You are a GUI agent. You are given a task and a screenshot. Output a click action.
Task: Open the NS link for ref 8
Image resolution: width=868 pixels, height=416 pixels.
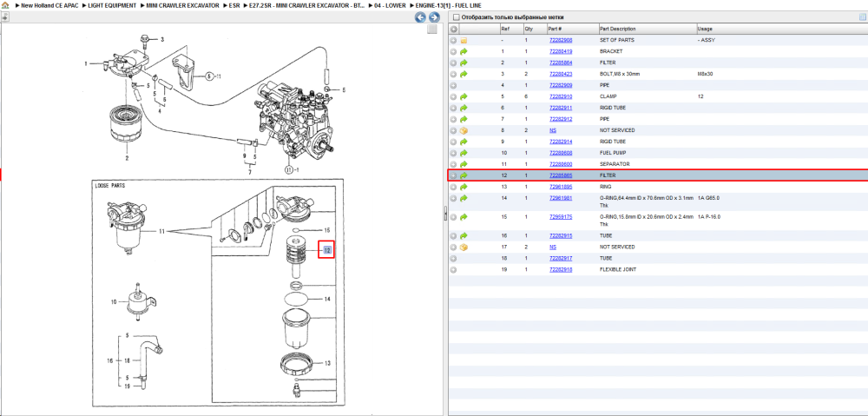point(552,130)
